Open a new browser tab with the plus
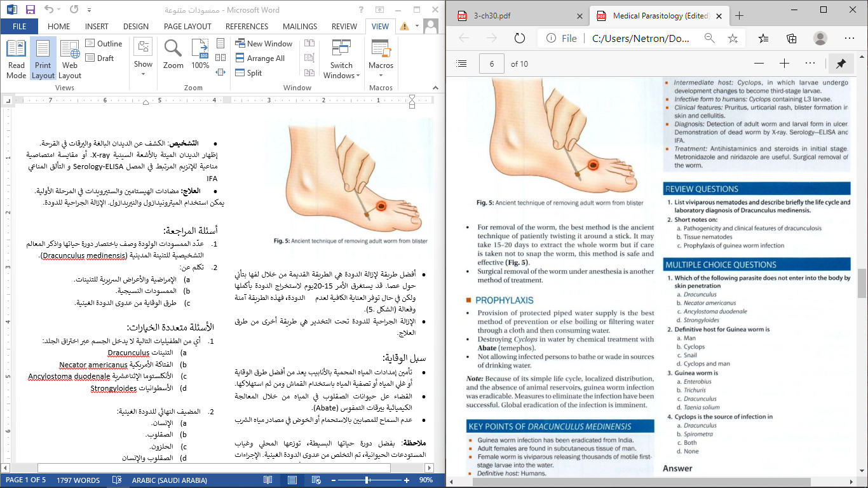The image size is (868, 488). tap(739, 16)
